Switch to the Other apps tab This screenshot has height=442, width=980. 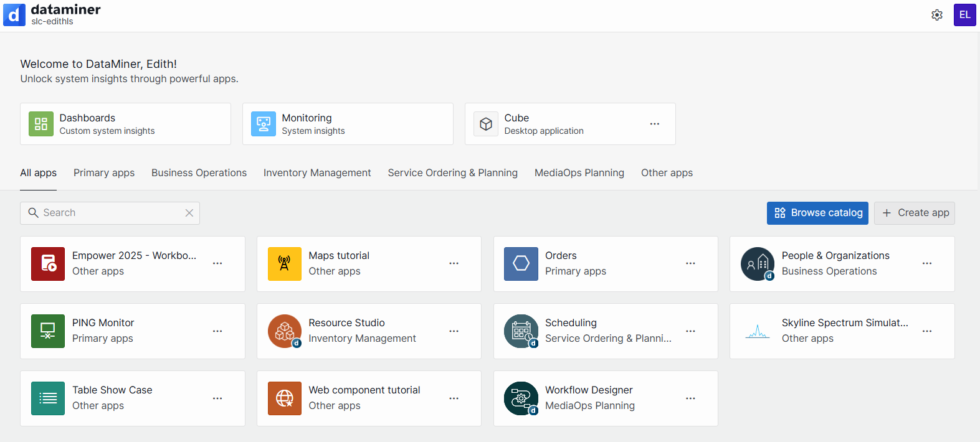point(667,173)
